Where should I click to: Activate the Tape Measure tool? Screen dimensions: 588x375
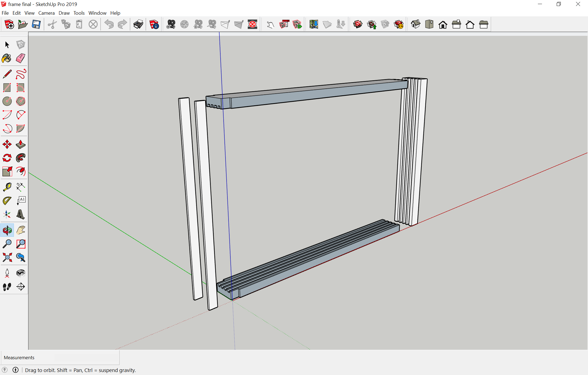point(7,187)
